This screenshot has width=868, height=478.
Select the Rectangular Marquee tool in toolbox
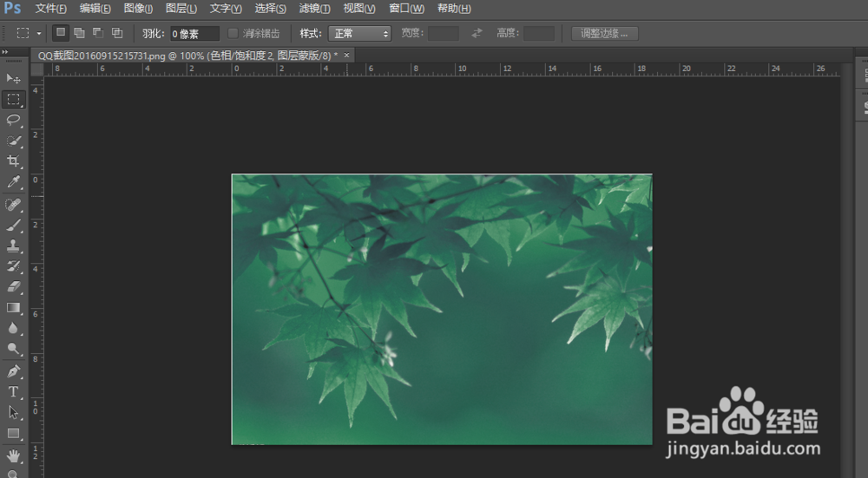click(13, 99)
